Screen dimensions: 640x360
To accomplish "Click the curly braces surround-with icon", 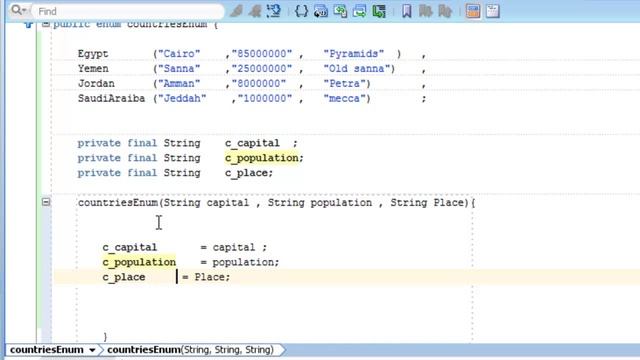I will (301, 11).
